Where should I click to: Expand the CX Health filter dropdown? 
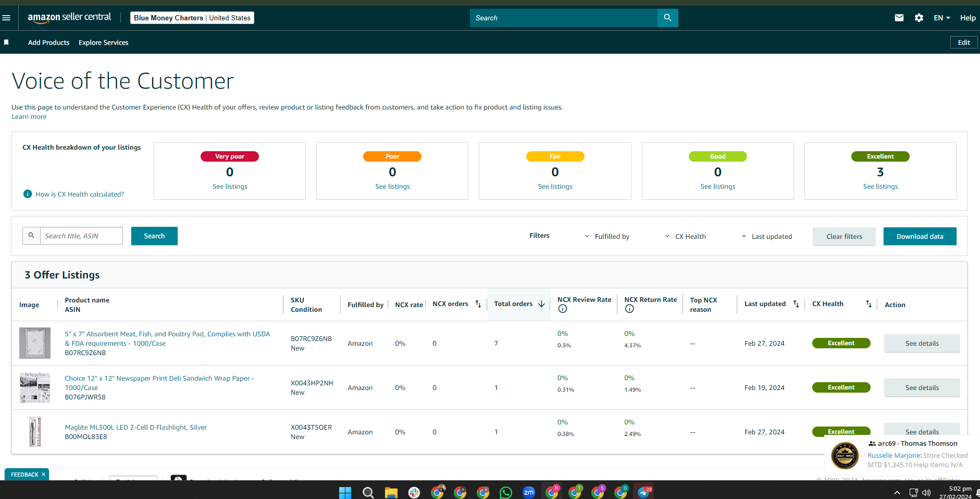[x=686, y=236]
